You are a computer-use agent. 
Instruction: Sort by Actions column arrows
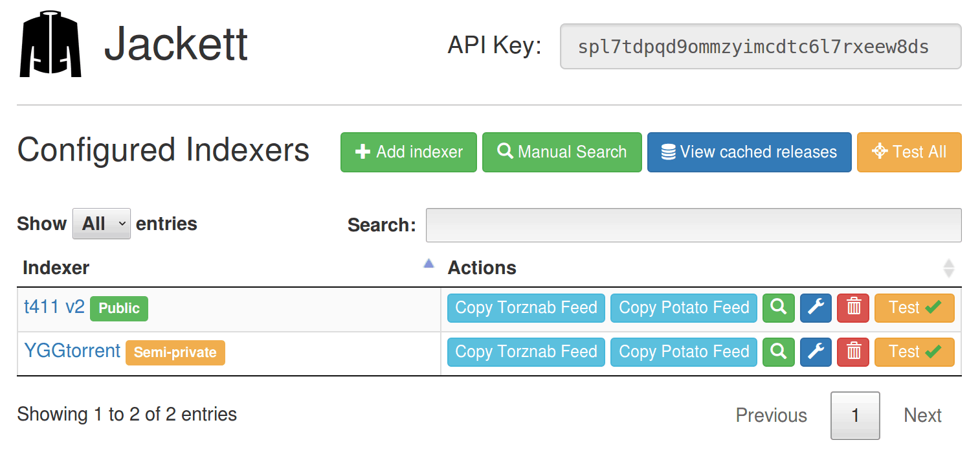tap(949, 268)
